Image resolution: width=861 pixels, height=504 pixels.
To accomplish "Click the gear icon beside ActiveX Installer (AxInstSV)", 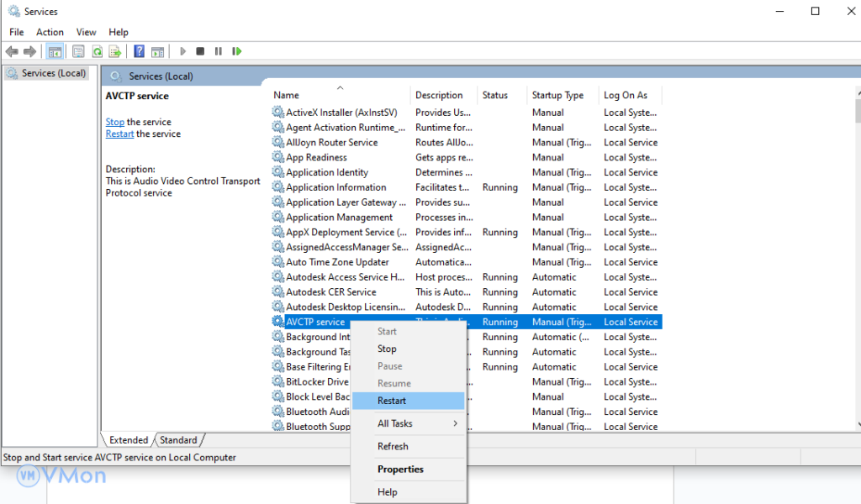I will [277, 112].
